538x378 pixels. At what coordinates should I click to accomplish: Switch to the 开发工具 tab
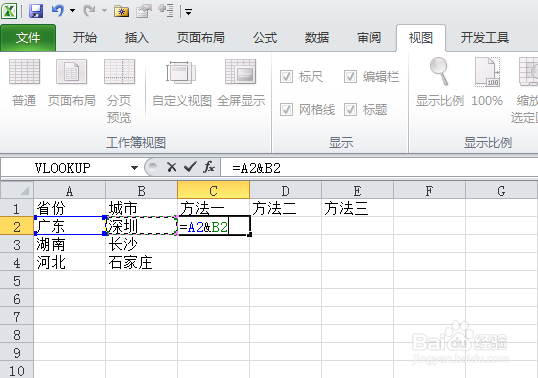tap(484, 38)
